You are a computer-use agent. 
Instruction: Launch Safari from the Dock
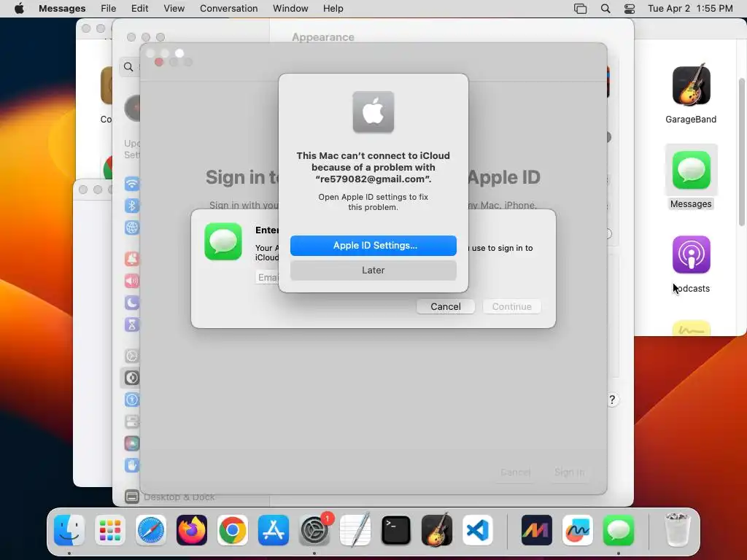(151, 530)
